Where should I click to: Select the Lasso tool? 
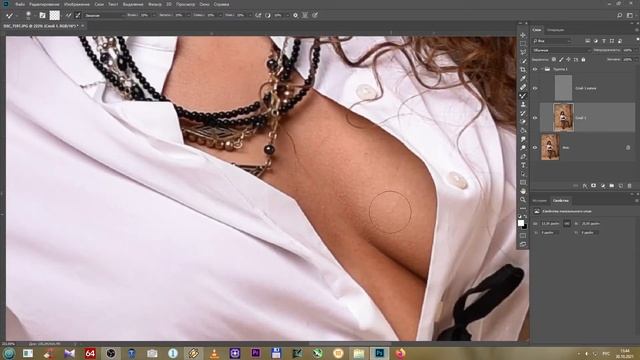pos(523,52)
